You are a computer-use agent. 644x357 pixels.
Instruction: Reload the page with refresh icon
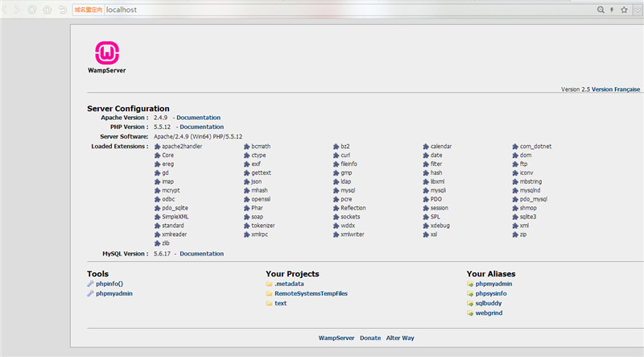click(31, 10)
